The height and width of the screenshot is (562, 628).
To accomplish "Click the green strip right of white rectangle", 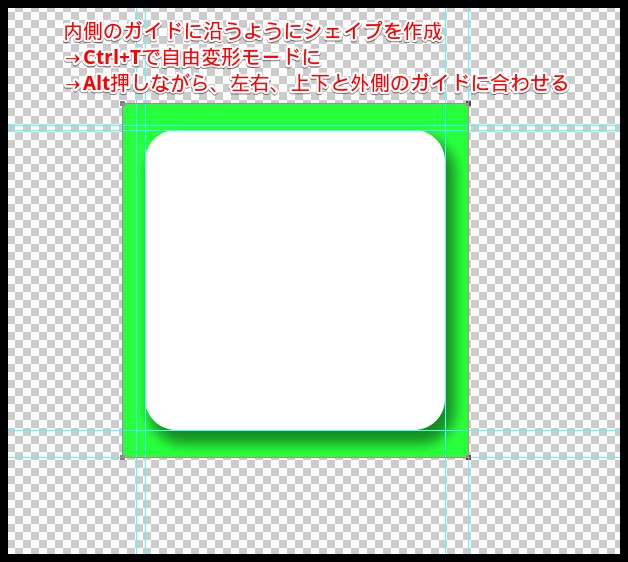I will [458, 280].
